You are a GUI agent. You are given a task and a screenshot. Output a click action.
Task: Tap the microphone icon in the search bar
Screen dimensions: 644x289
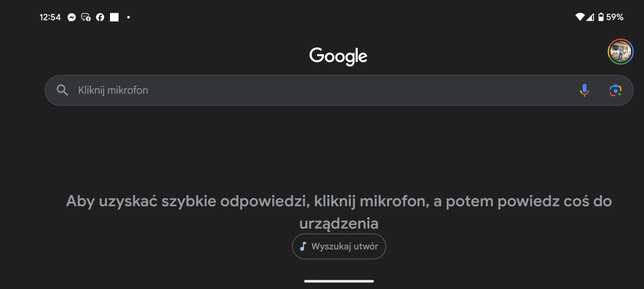coord(584,90)
